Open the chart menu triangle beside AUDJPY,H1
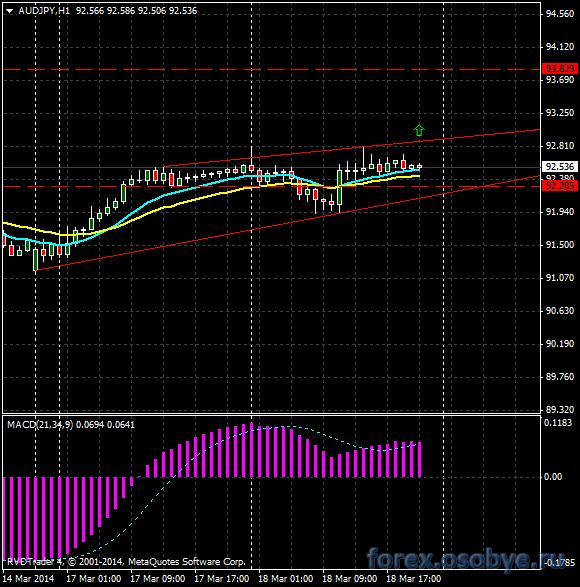580x587 pixels. (9, 11)
